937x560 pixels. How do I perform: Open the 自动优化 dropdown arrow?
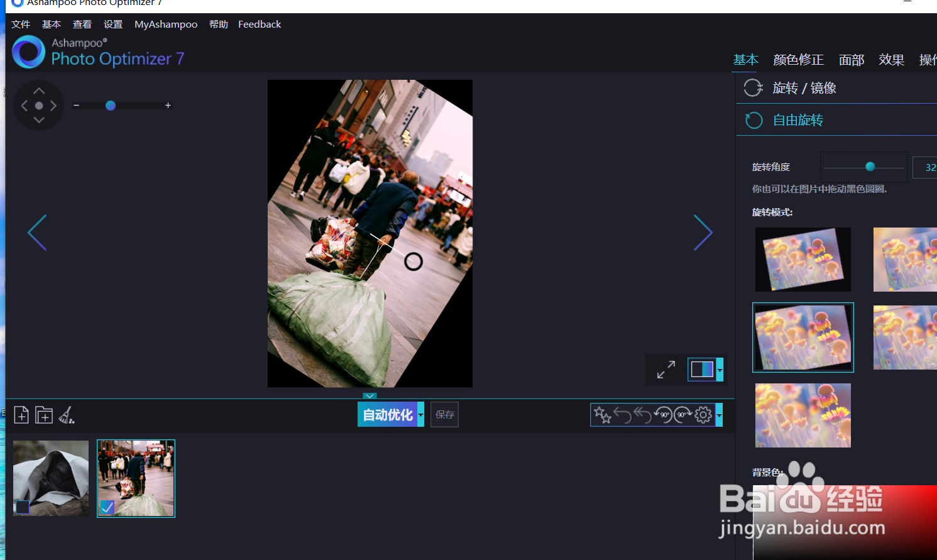pyautogui.click(x=421, y=415)
